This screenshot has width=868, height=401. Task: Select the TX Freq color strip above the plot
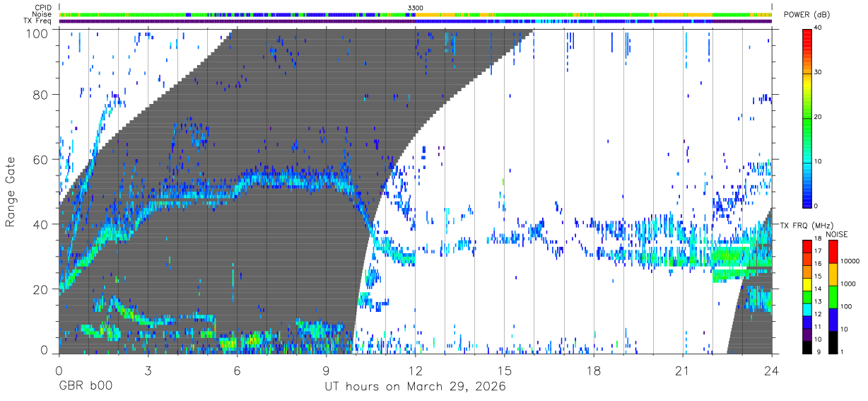tap(416, 21)
